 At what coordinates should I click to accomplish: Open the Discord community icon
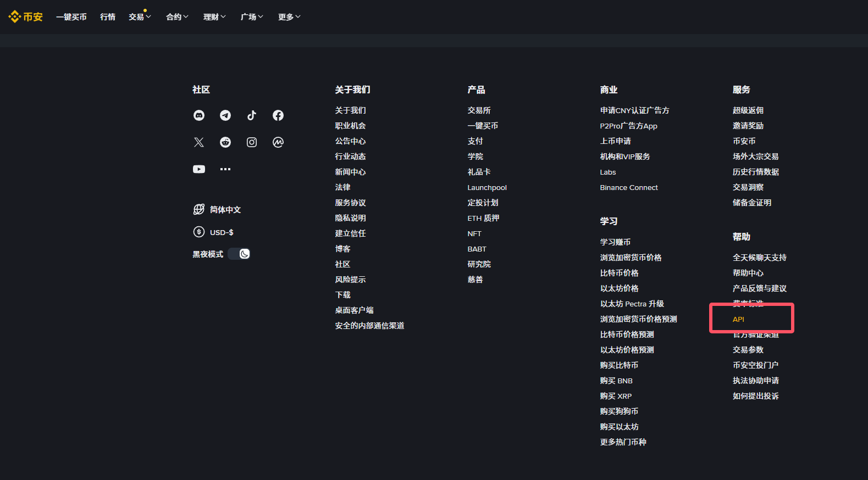[199, 115]
